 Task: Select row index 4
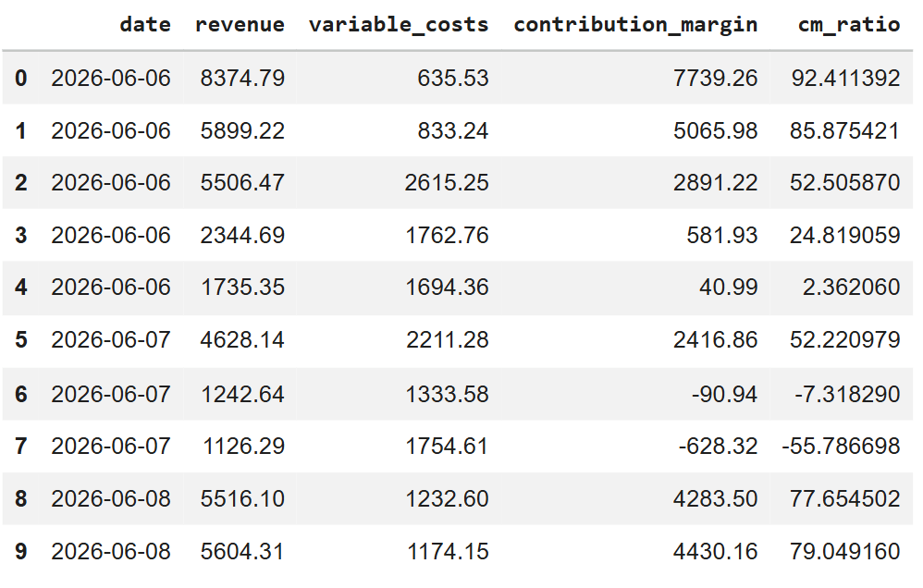pos(20,288)
